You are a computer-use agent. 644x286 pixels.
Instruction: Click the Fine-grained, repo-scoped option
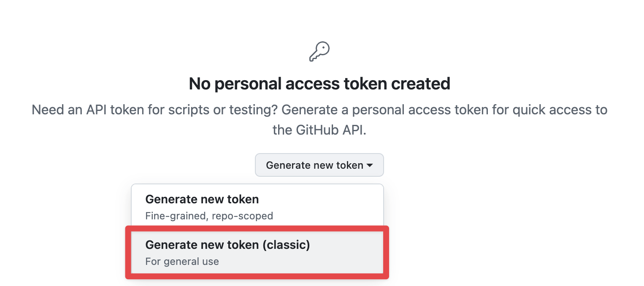(209, 216)
